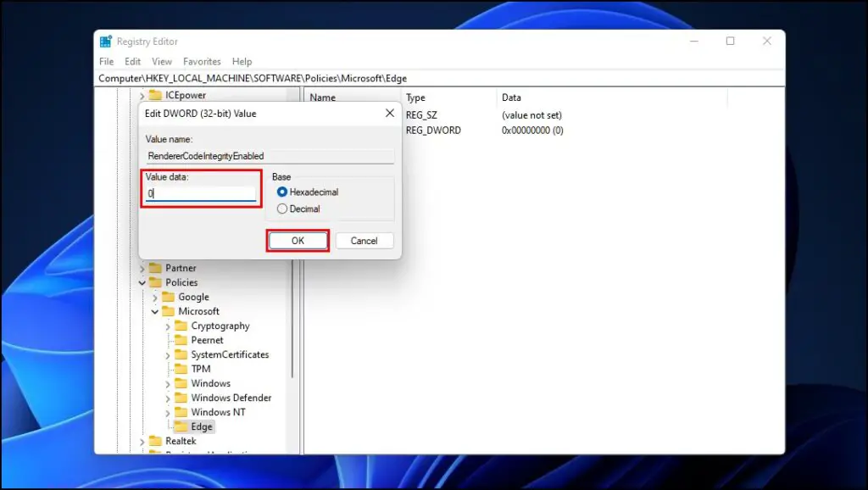The height and width of the screenshot is (490, 868).
Task: Maximize the Registry Editor window
Action: (731, 41)
